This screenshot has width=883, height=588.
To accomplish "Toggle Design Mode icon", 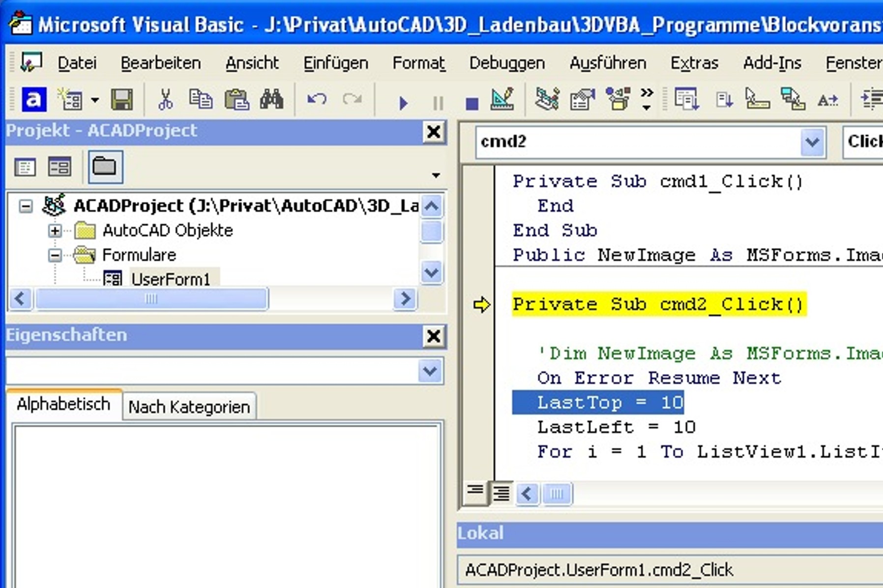I will [x=502, y=100].
